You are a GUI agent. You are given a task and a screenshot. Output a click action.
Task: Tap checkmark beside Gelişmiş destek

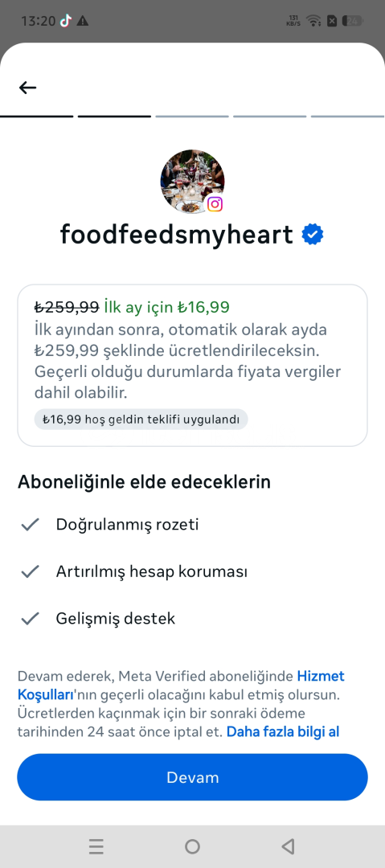pyautogui.click(x=30, y=618)
